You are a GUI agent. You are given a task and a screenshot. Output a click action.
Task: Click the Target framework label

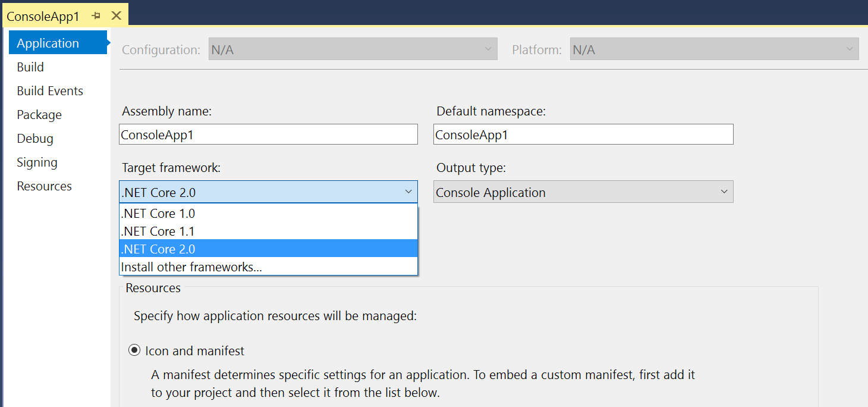171,168
